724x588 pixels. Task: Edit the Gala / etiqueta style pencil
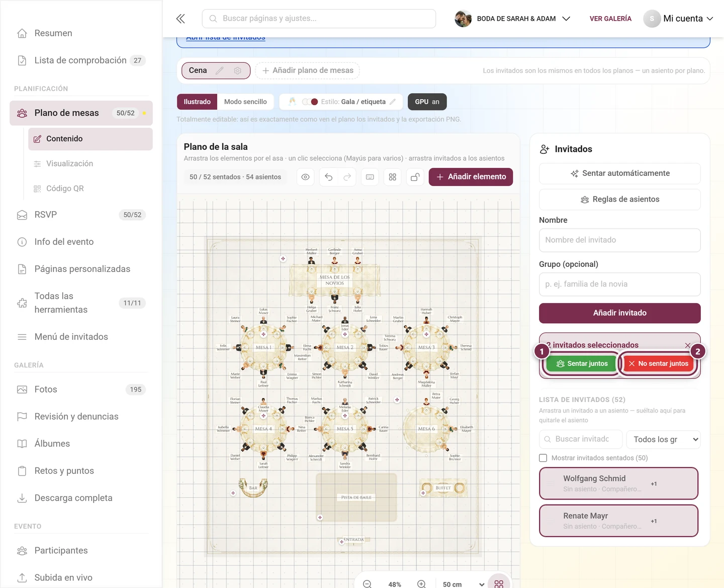point(393,102)
